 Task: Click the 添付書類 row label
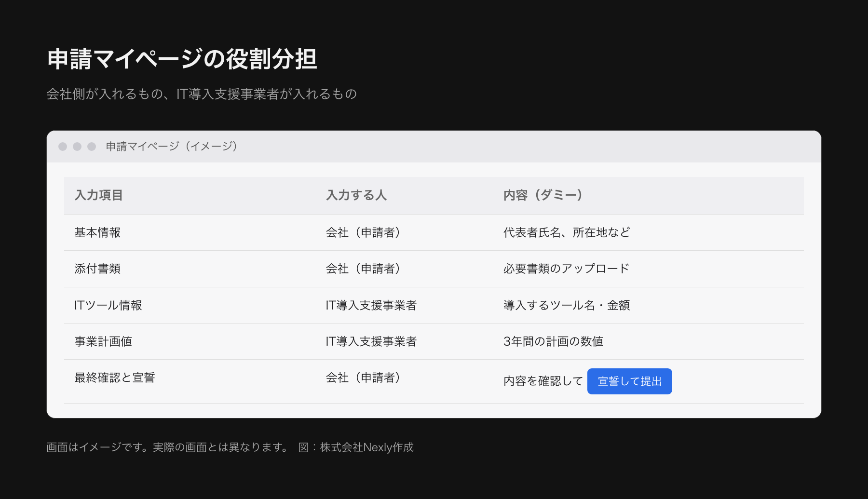click(x=97, y=269)
